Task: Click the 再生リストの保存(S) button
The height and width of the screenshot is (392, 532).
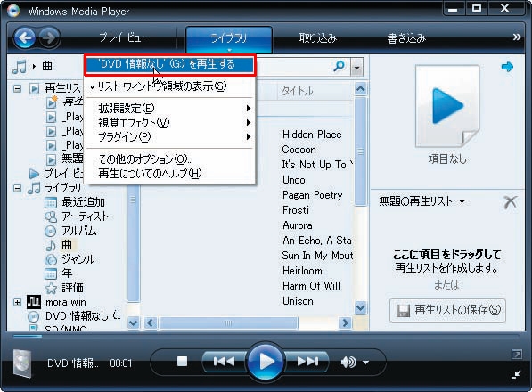Action: tap(448, 310)
